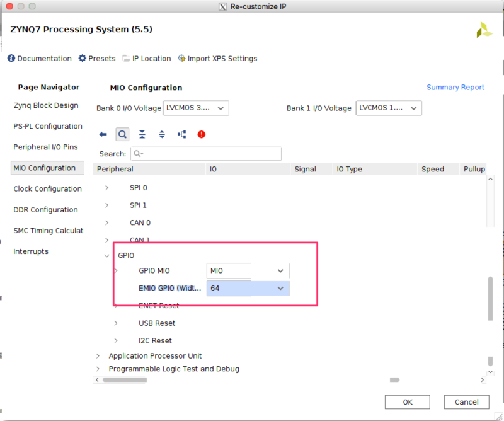
Task: Expand the I2C Reset row
Action: (116, 340)
